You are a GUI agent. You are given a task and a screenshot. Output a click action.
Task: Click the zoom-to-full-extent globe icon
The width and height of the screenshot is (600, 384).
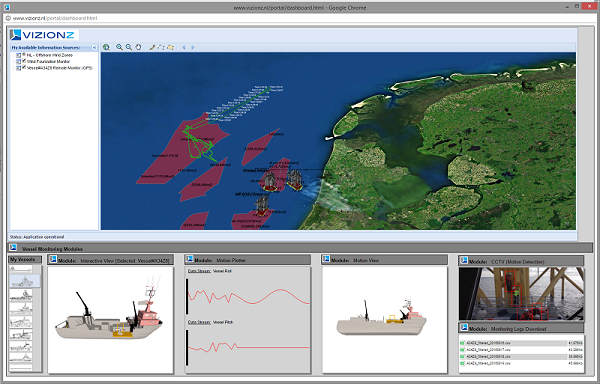coord(106,47)
